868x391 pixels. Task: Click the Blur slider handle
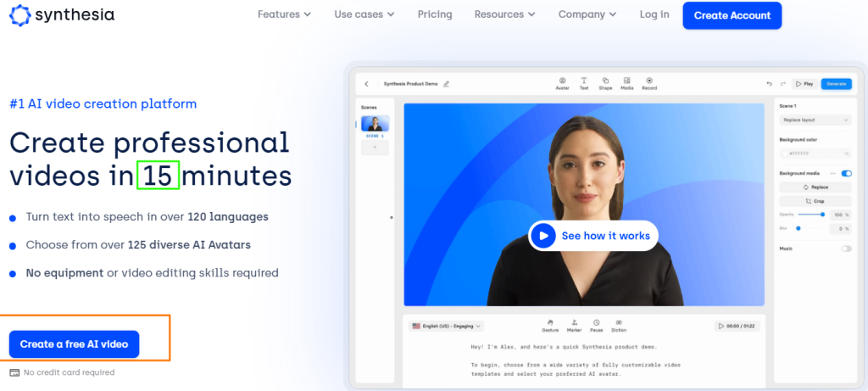click(798, 228)
